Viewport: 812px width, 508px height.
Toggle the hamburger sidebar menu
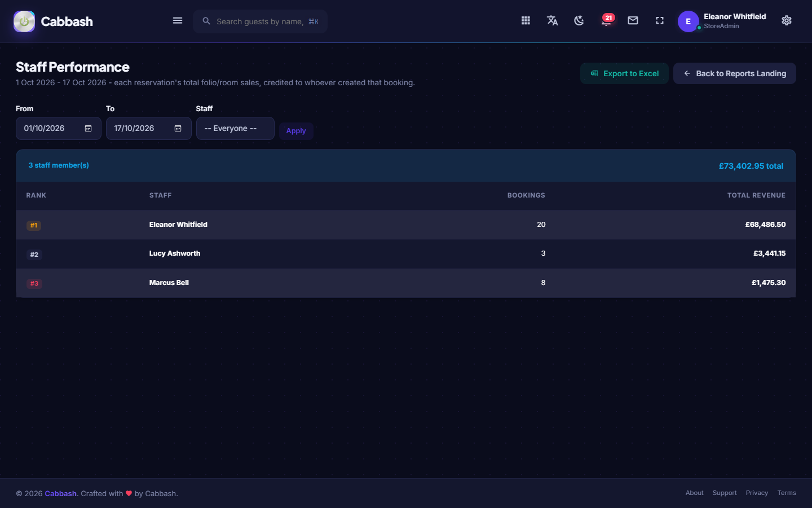point(178,21)
